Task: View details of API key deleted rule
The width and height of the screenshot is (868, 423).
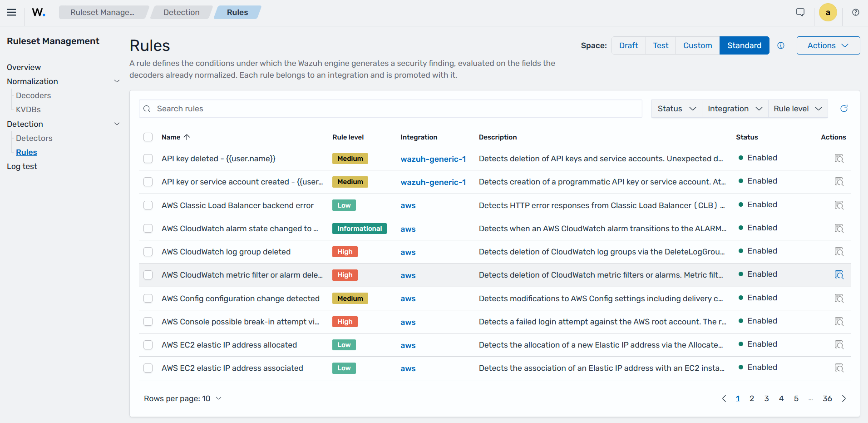Action: click(x=839, y=159)
